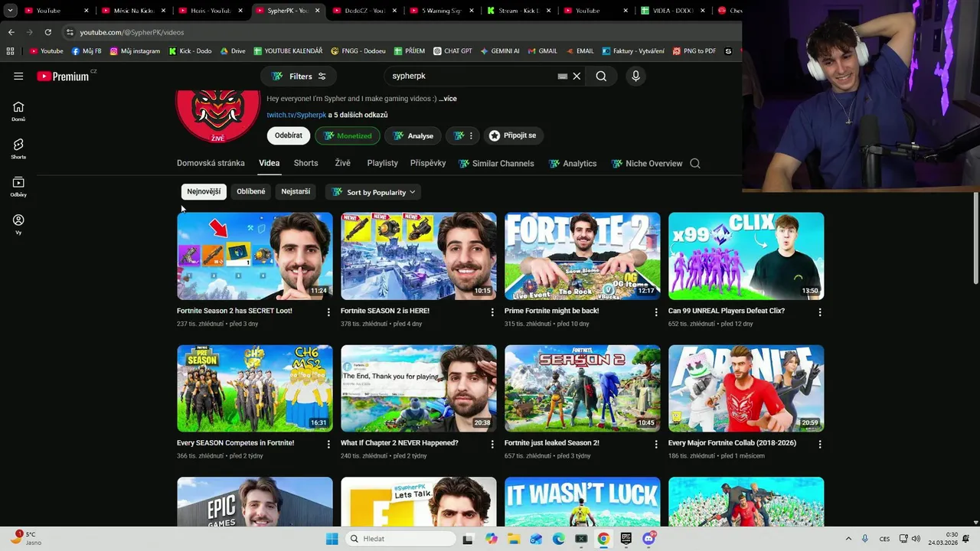The image size is (980, 551).
Task: Open Similar Channels tab
Action: point(496,163)
